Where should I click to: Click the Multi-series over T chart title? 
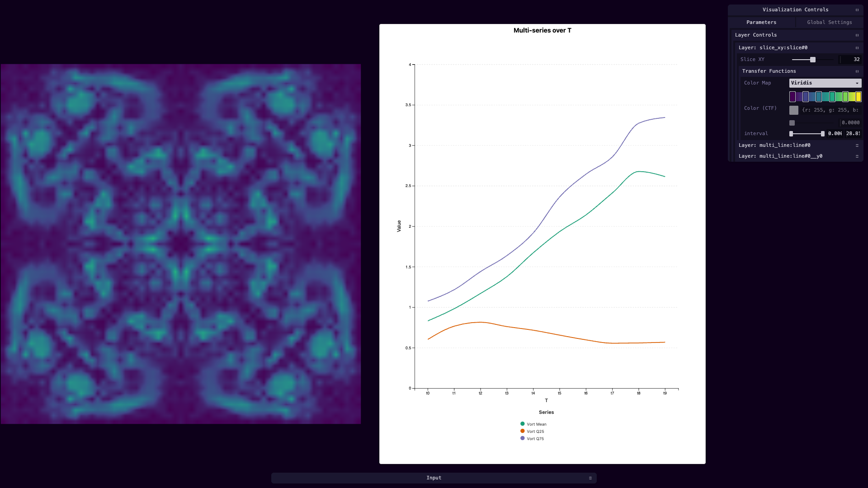click(x=542, y=30)
